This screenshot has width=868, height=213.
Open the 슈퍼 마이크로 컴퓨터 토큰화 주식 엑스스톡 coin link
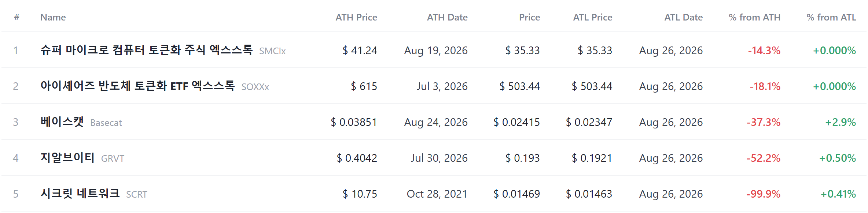click(147, 50)
